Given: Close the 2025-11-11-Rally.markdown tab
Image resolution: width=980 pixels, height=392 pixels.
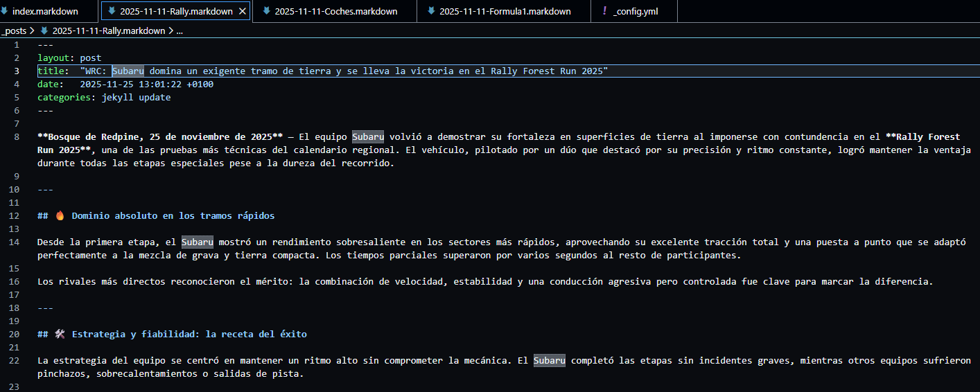Looking at the screenshot, I should tap(242, 11).
